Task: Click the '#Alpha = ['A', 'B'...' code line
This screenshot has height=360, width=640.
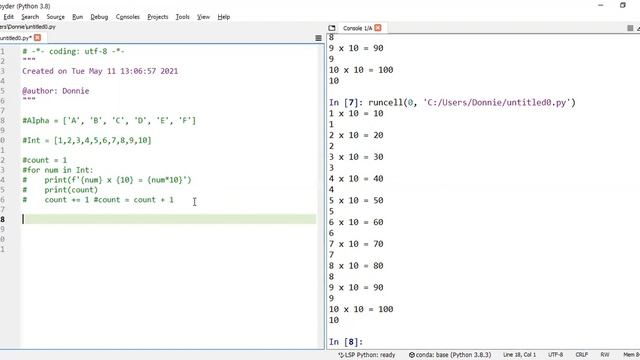Action: pos(109,121)
